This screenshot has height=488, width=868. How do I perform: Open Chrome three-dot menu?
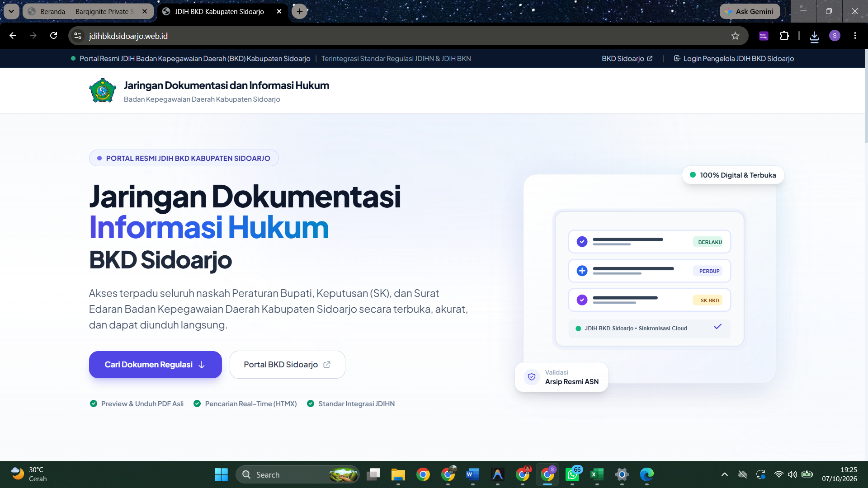855,36
